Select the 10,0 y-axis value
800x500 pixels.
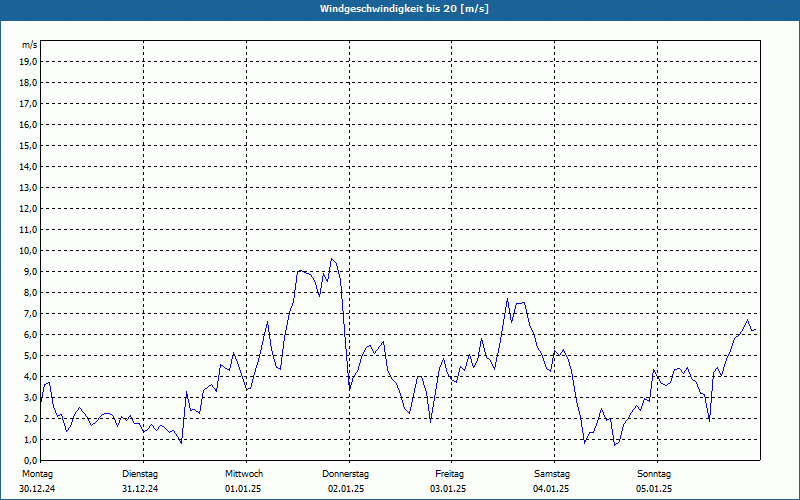pyautogui.click(x=28, y=251)
